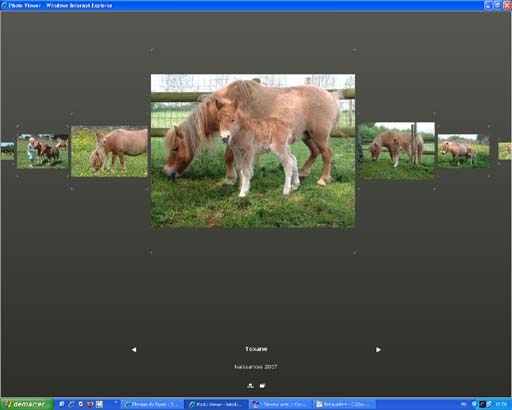Go to the previous photo with left arrow
512x410 pixels.
[x=134, y=350]
